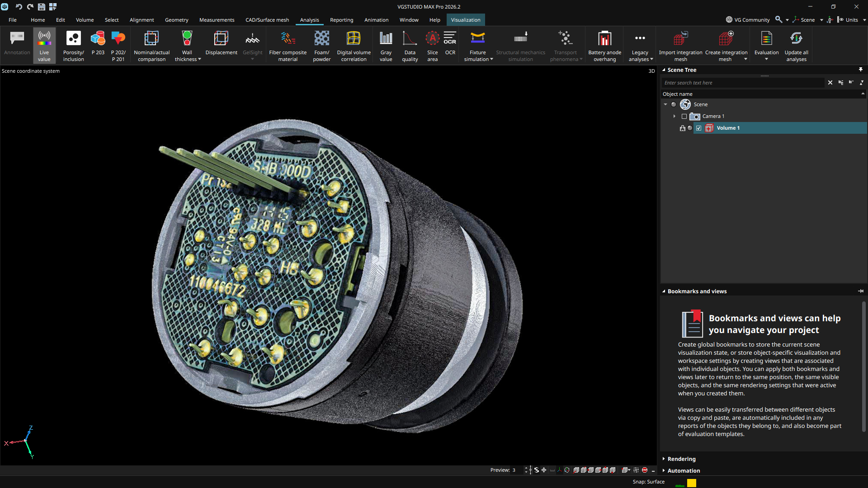Viewport: 868px width, 488px height.
Task: Toggle Volume 1 render state sphere
Action: coord(690,128)
